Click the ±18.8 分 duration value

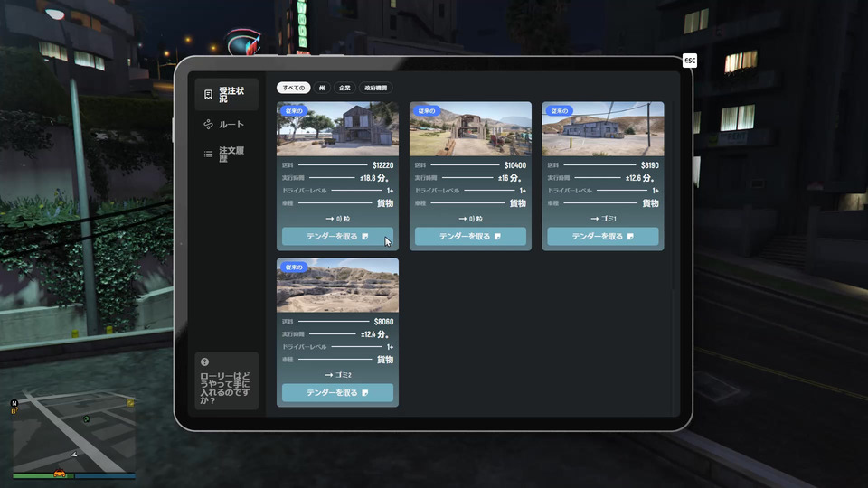374,178
